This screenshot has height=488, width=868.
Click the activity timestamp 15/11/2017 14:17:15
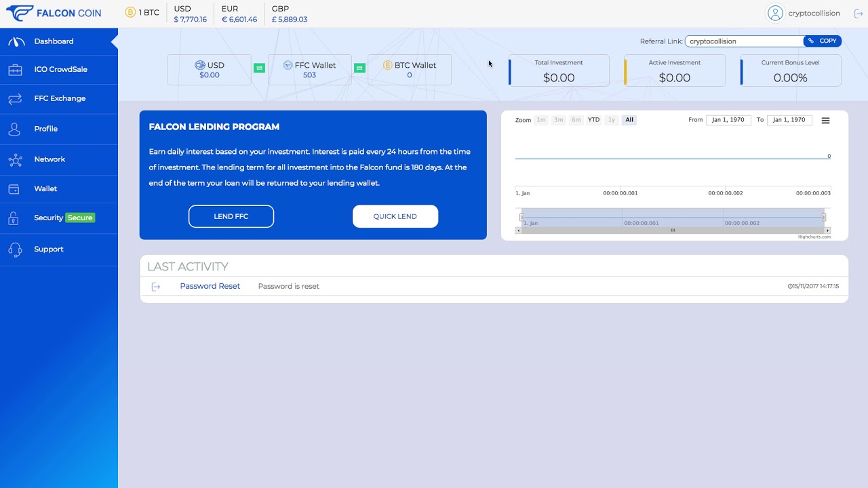point(813,287)
